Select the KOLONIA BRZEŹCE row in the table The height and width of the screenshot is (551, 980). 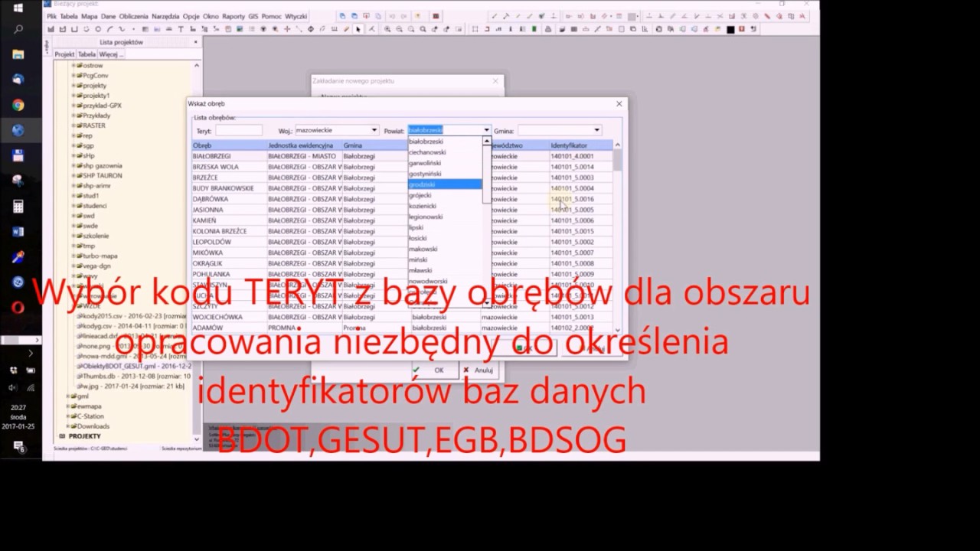pos(402,231)
